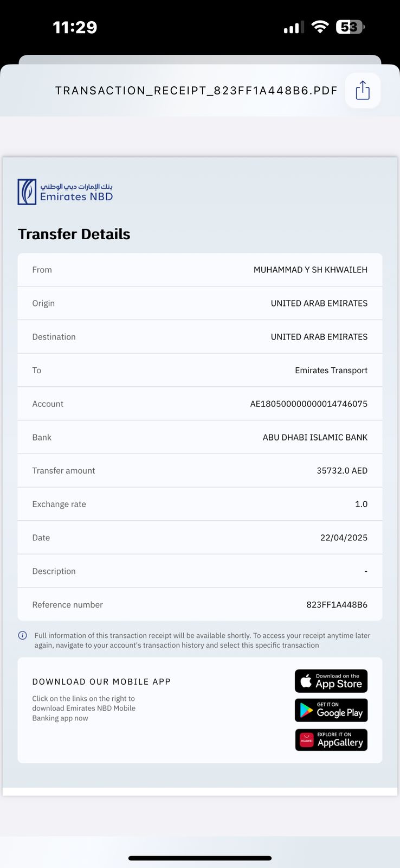The image size is (400, 868).
Task: Open the Huawei AppGallery badge
Action: point(331,740)
